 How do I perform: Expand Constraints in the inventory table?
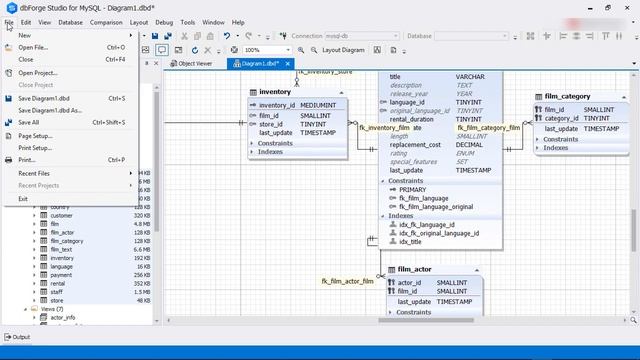click(x=252, y=143)
